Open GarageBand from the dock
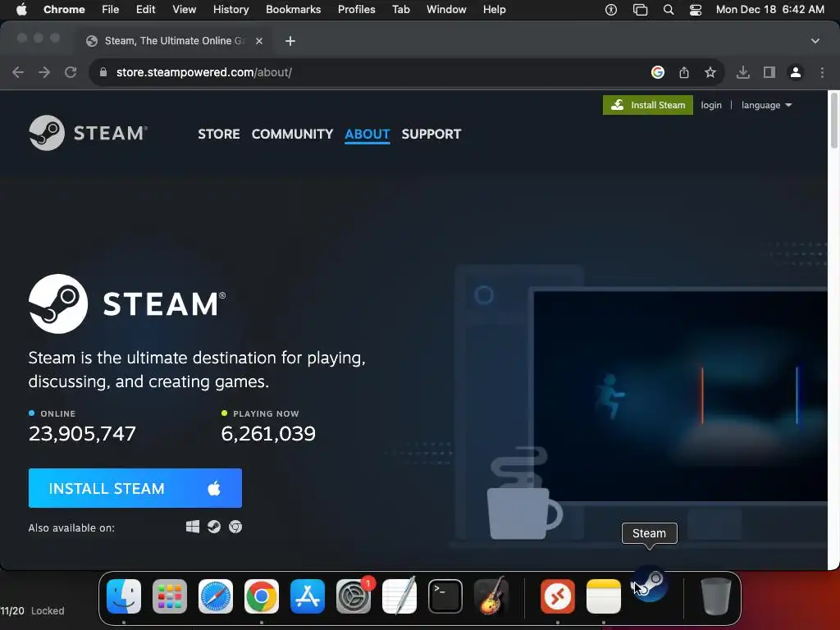 point(491,596)
